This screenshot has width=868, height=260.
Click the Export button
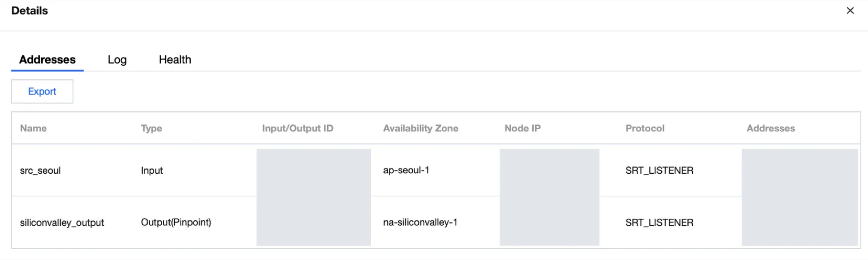tap(42, 91)
